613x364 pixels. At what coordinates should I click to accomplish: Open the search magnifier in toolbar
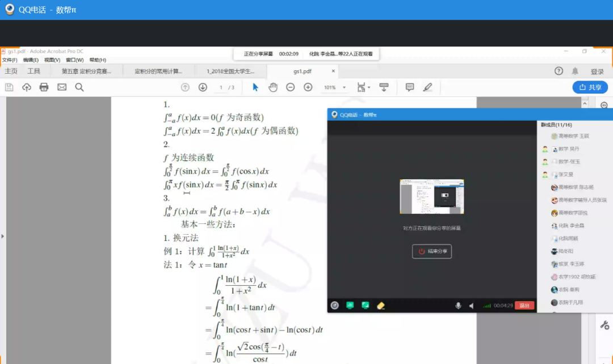[x=79, y=87]
